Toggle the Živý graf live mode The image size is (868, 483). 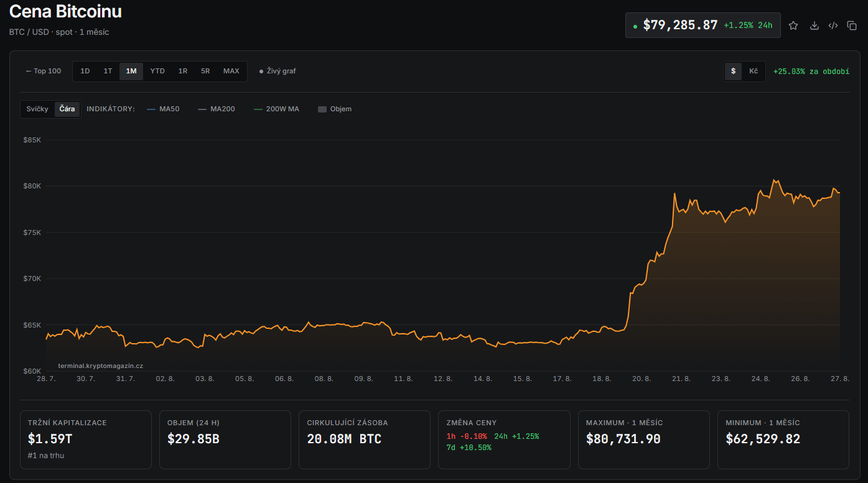click(x=278, y=71)
